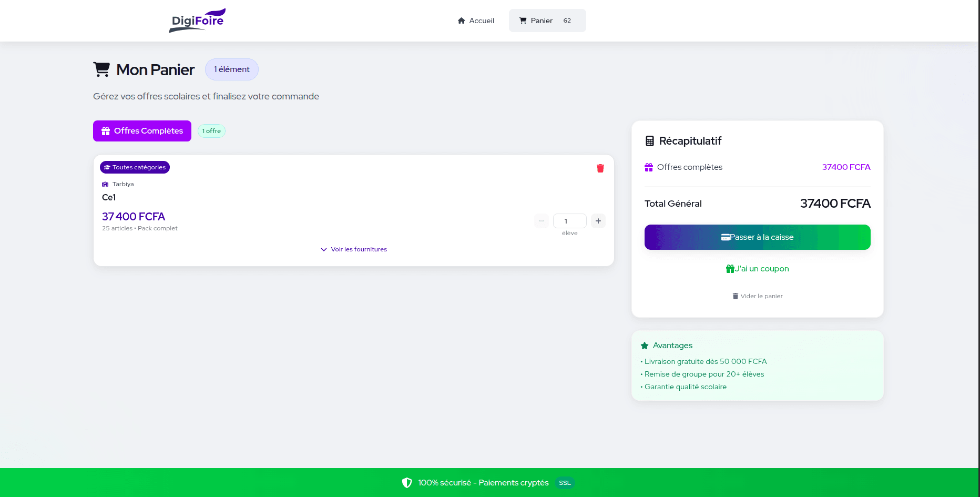Click the quantity input field
This screenshot has height=497, width=980.
(x=569, y=221)
